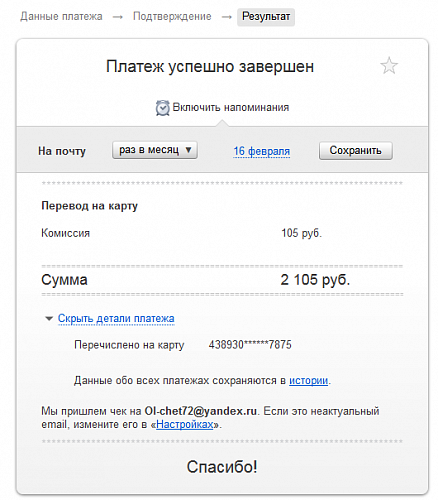Collapse details via Скрыть детали платежа link
This screenshot has height=500, width=438.
(116, 318)
